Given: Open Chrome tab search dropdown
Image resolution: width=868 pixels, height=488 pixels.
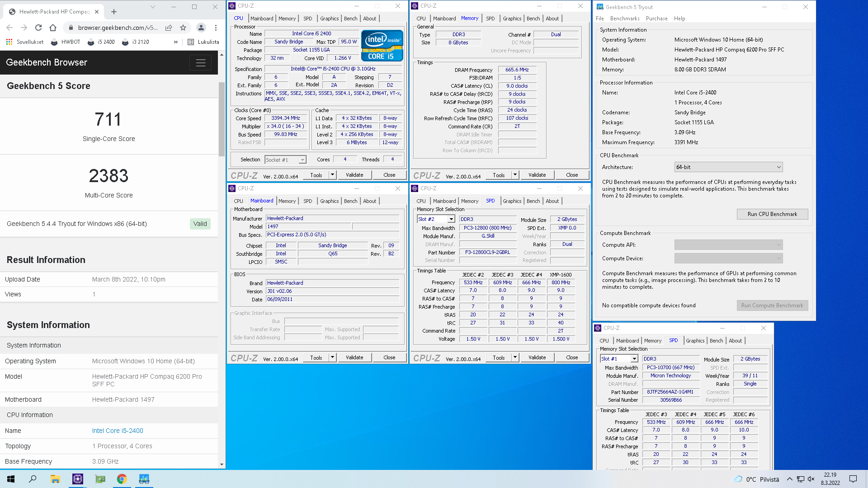Looking at the screenshot, I should [x=153, y=7].
